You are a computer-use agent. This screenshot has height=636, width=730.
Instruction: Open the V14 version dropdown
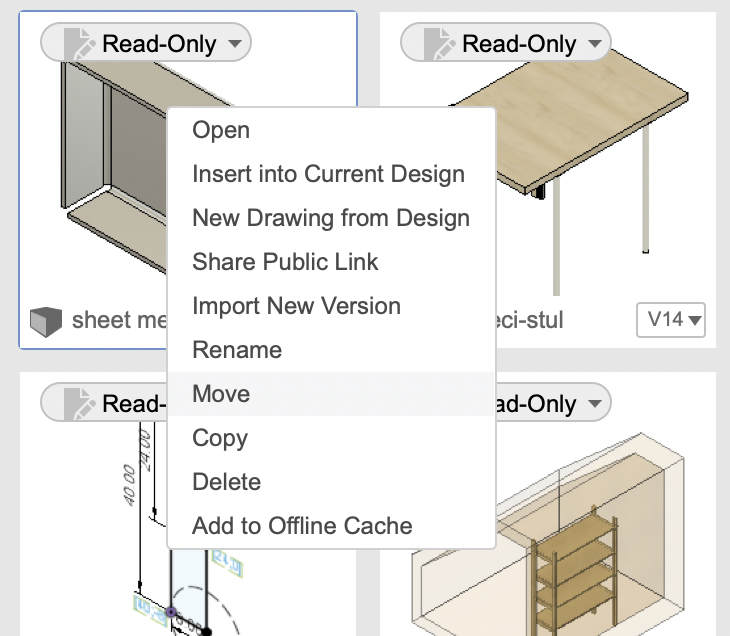coord(670,320)
